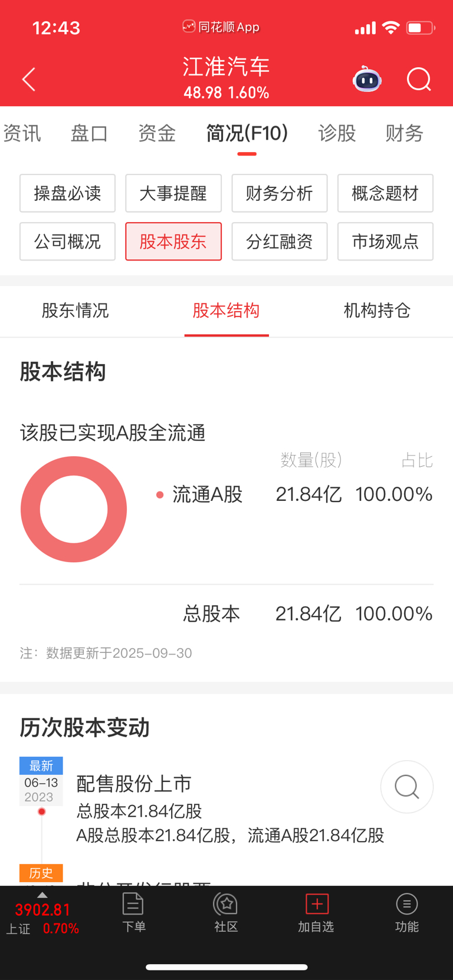Viewport: 453px width, 980px height.
Task: Tap the 加自选 add-to-watchlist icon
Action: tap(316, 911)
